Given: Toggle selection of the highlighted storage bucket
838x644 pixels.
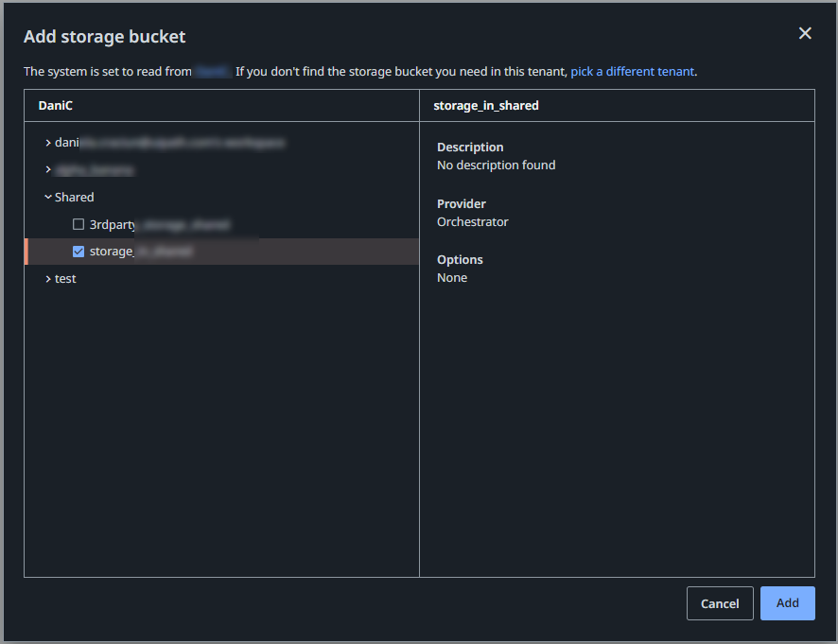Looking at the screenshot, I should (79, 251).
